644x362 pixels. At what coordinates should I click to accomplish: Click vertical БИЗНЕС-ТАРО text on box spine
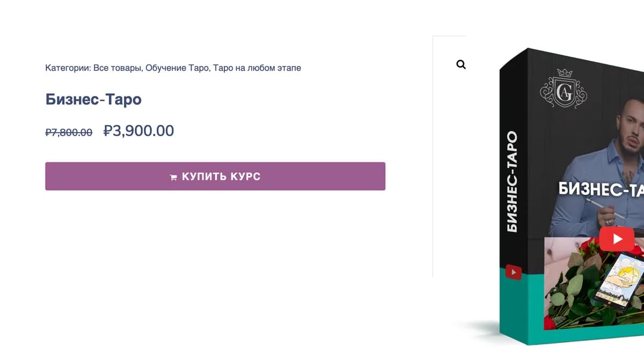(513, 181)
